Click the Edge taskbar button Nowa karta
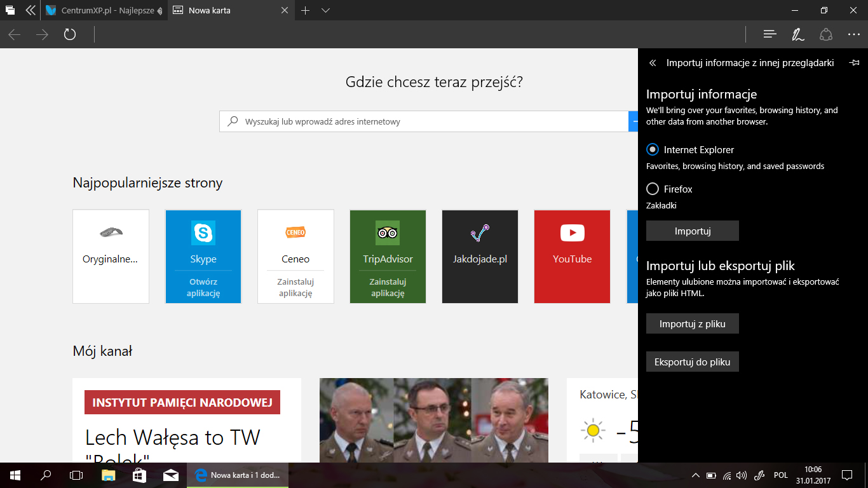 click(238, 475)
